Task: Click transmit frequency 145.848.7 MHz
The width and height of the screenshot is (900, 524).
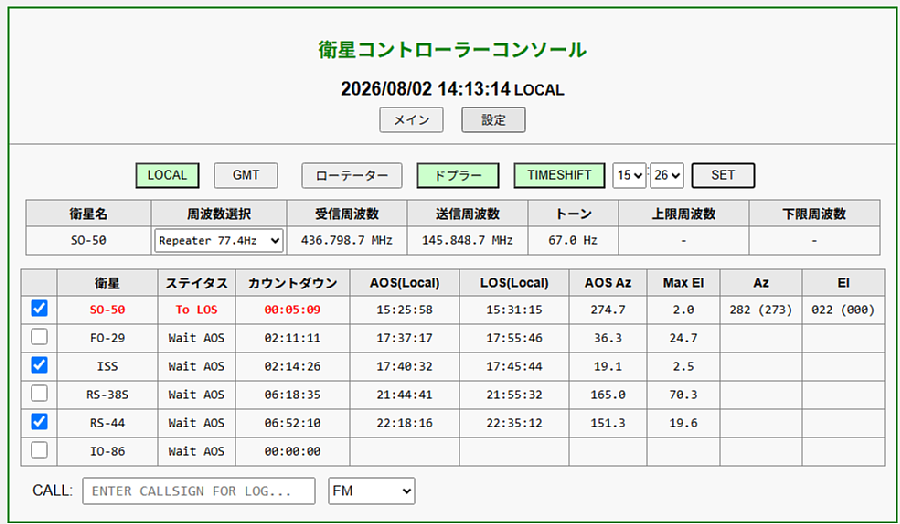Action: [x=467, y=240]
